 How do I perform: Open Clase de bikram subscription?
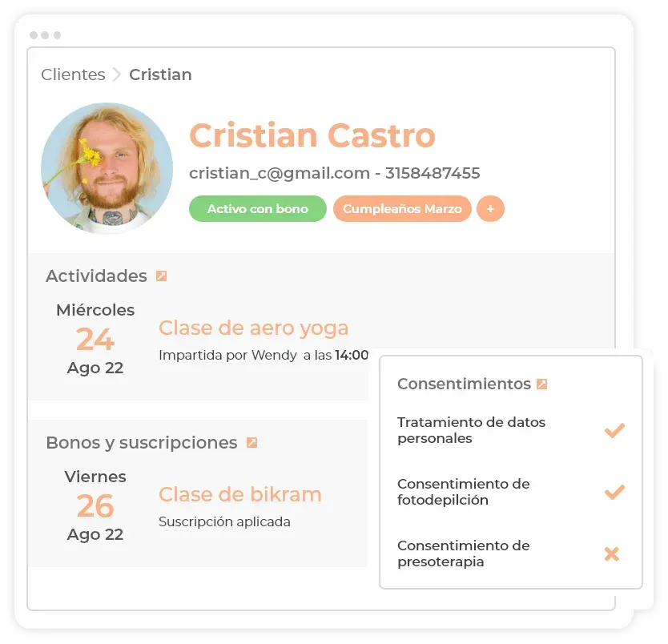[239, 494]
